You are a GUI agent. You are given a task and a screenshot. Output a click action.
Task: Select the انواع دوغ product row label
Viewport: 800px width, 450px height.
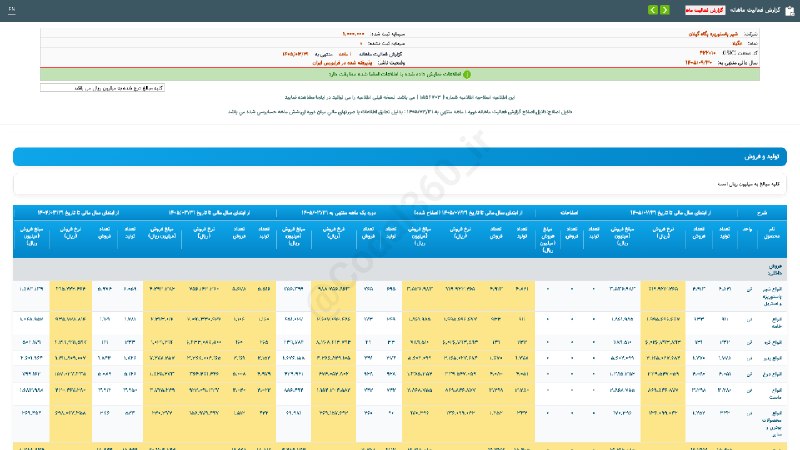pos(774,373)
